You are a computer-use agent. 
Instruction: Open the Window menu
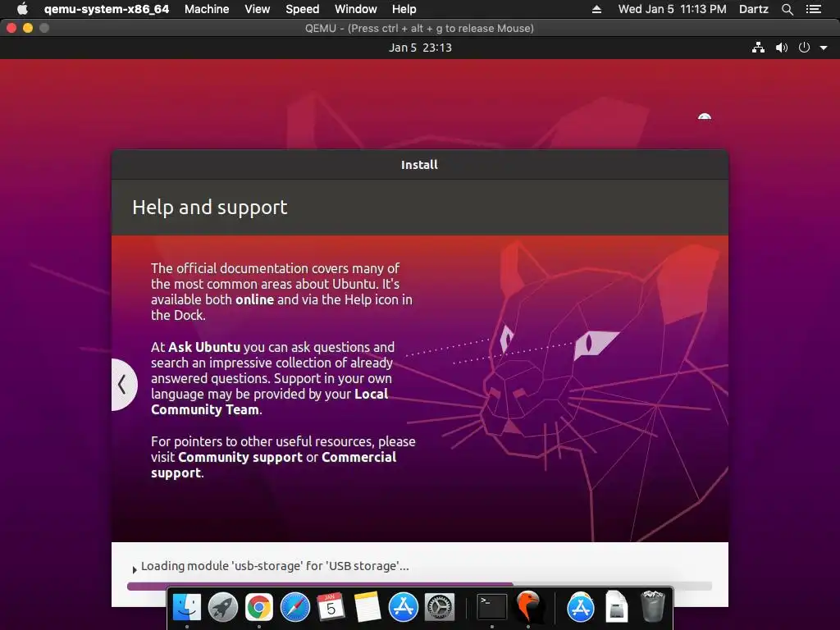[356, 9]
